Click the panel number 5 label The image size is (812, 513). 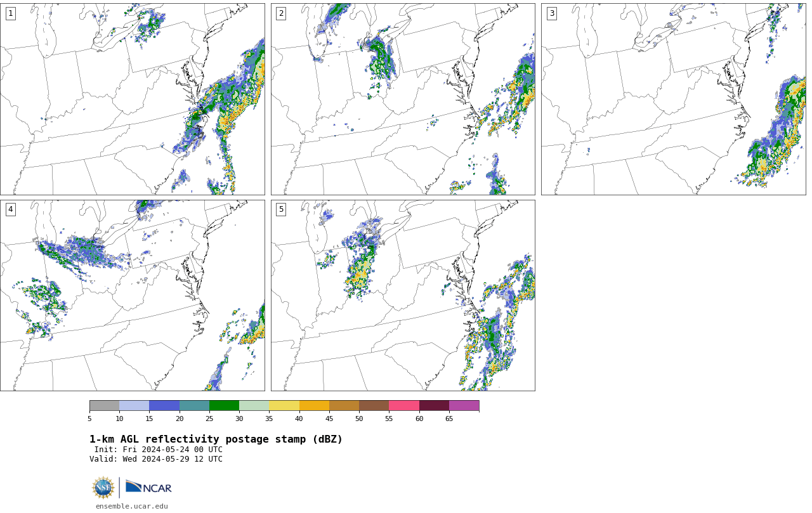pos(281,209)
